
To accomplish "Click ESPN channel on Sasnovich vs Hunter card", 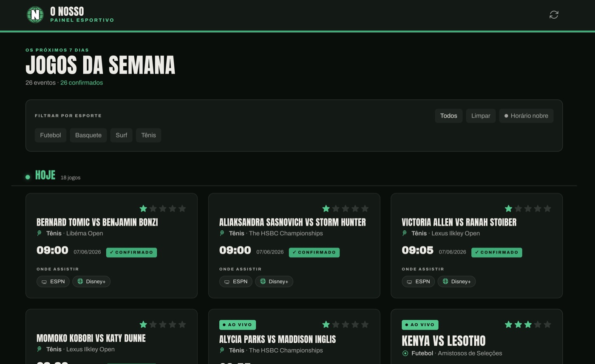I will click(x=236, y=282).
